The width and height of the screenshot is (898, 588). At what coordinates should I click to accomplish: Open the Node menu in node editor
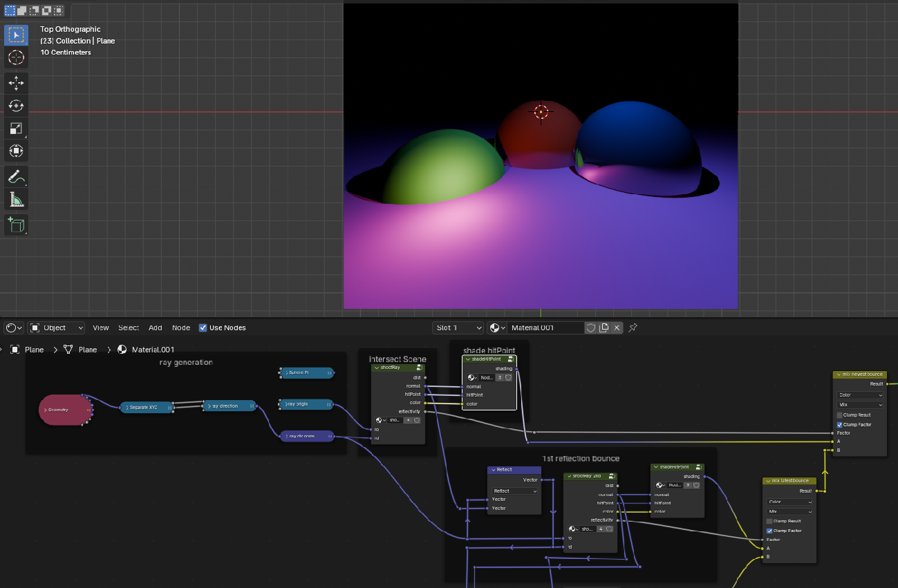tap(181, 328)
